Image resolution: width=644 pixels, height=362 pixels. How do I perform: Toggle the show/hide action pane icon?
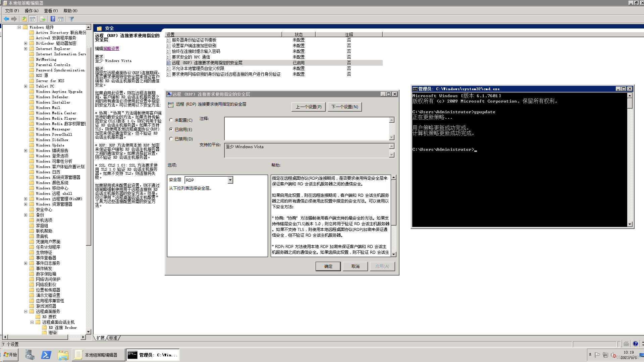(61, 19)
